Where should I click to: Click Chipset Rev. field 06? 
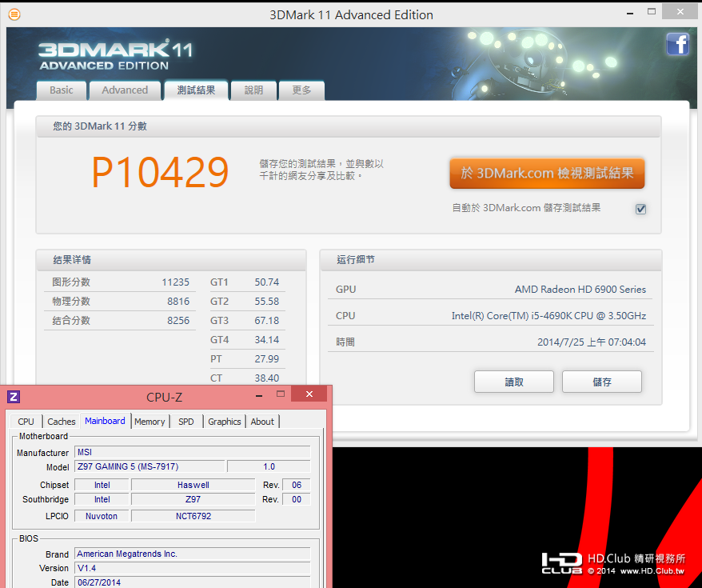click(297, 485)
